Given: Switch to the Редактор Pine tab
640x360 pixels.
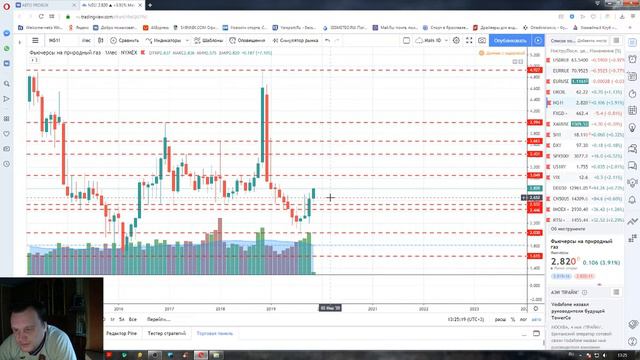Looking at the screenshot, I should 122,333.
